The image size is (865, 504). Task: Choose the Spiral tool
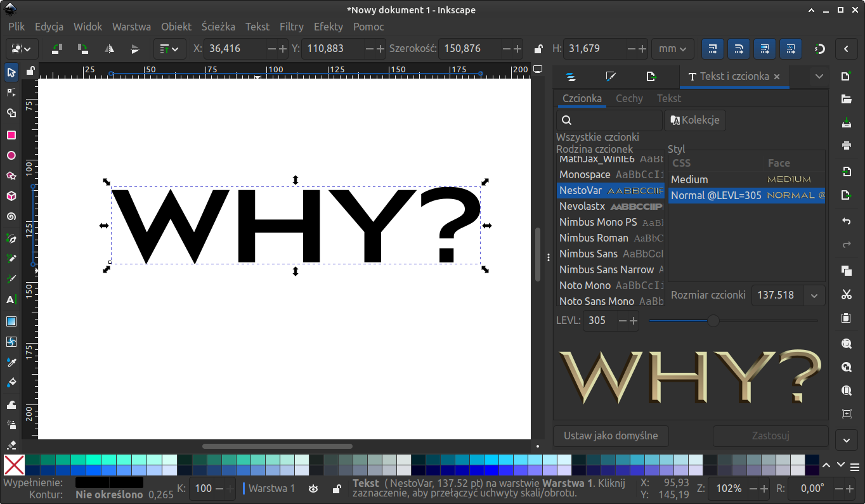click(11, 217)
